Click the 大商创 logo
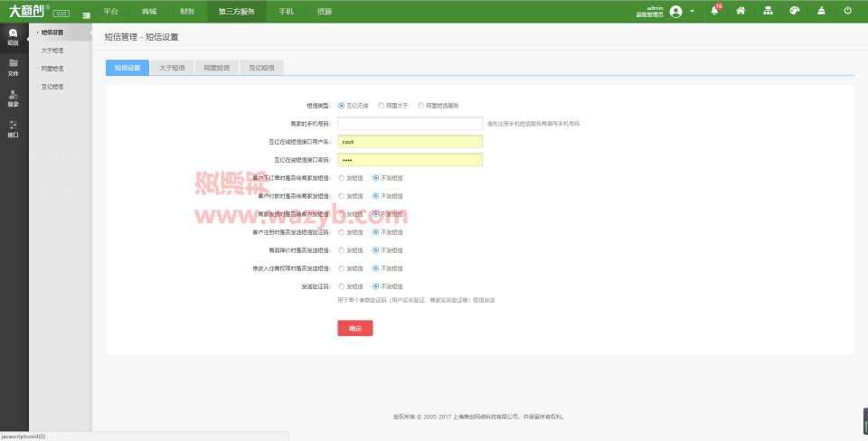868x441 pixels. coord(28,11)
